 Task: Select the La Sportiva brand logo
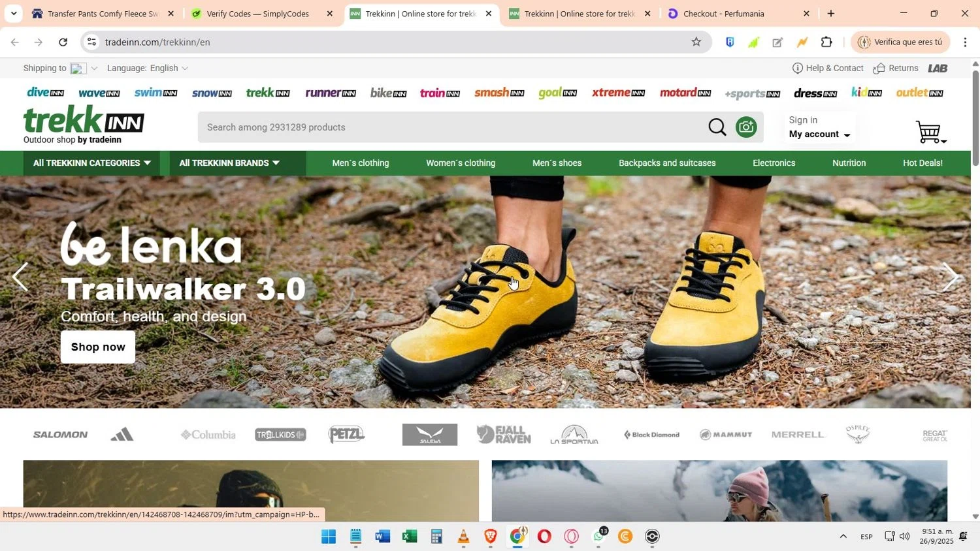coord(574,435)
